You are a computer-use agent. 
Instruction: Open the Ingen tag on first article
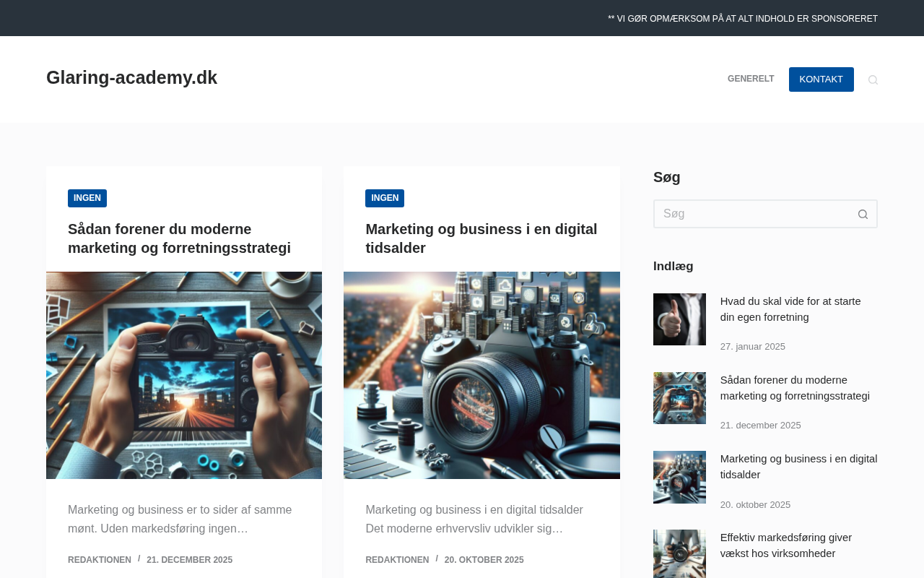87,198
